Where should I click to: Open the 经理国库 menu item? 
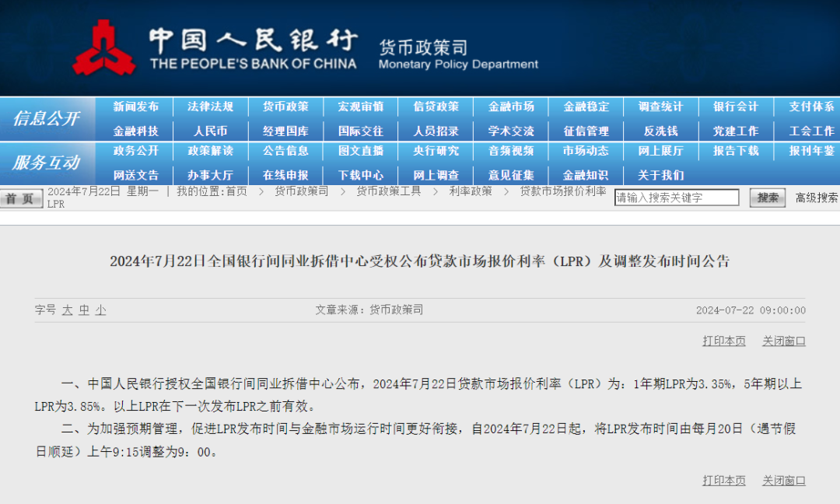(285, 131)
